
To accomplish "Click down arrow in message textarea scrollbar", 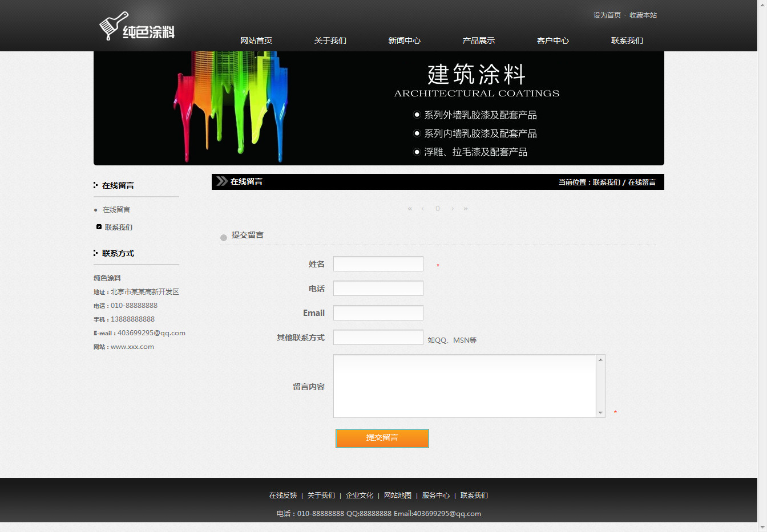I will point(600,413).
